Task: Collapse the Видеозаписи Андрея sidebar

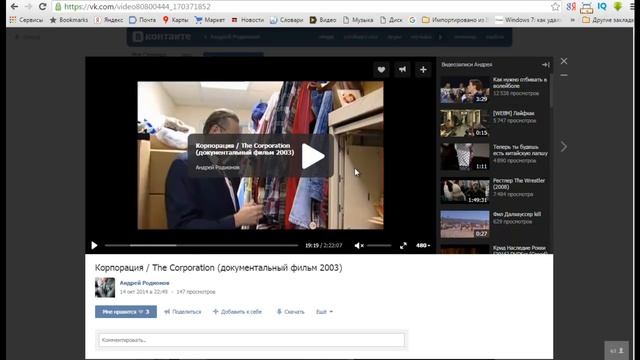Action: tap(546, 64)
